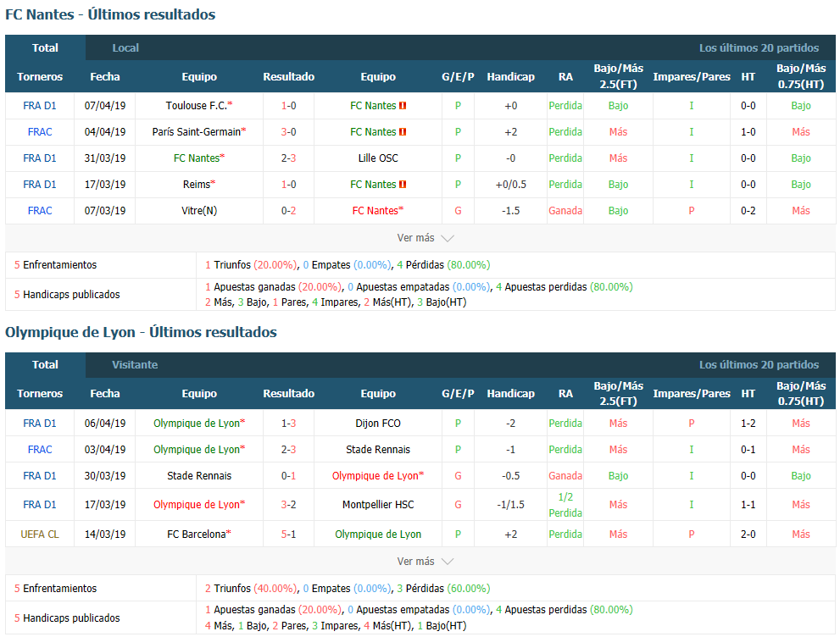840x637 pixels.
Task: Click the Stade Rennais opponent on 03/04/19
Action: click(378, 450)
